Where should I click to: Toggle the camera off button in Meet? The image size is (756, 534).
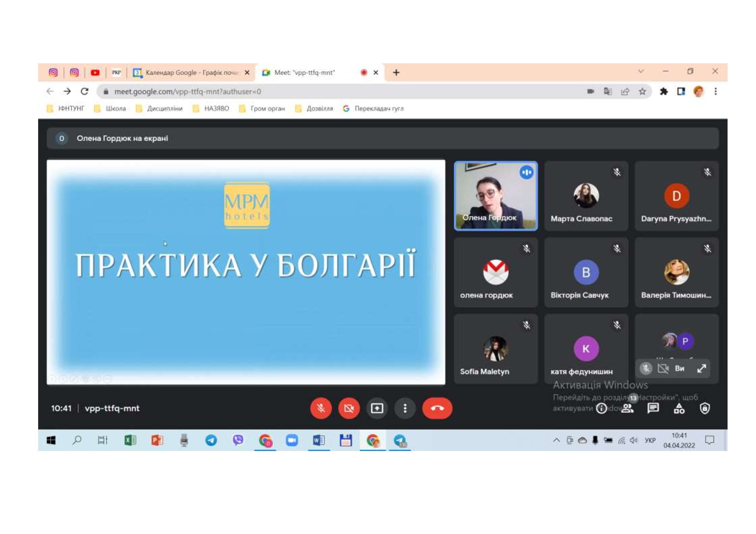click(x=349, y=408)
